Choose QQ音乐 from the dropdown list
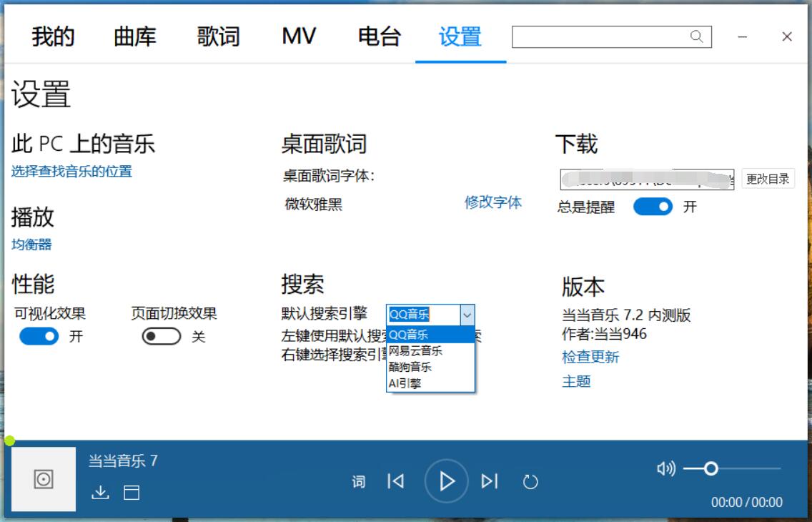This screenshot has height=522, width=812. (x=430, y=335)
